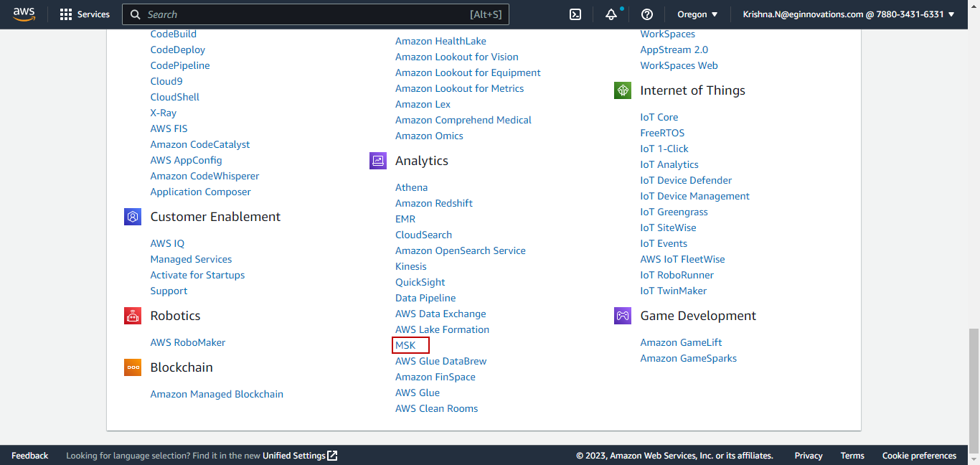The height and width of the screenshot is (465, 980).
Task: Open the Privacy link in footer
Action: pos(809,456)
